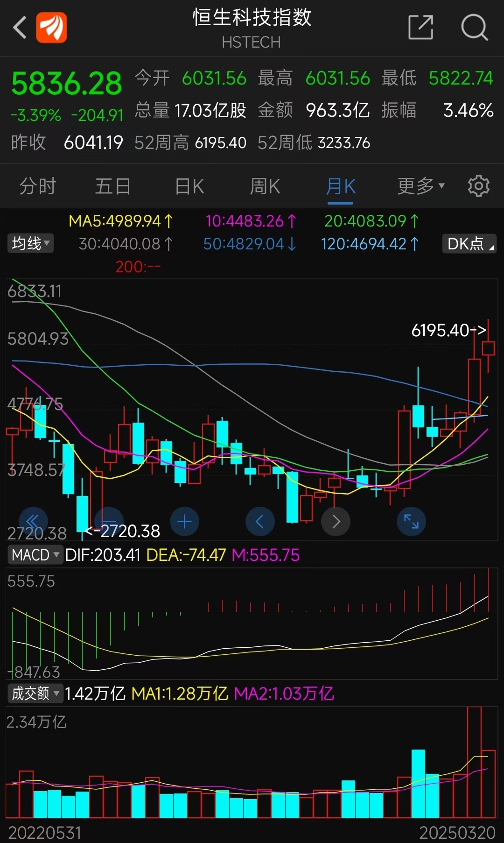Zoom in chart with plus button
The width and height of the screenshot is (504, 843).
(184, 521)
